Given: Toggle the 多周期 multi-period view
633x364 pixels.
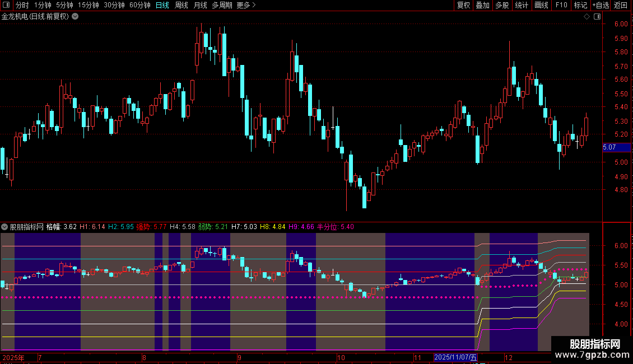Looking at the screenshot, I should coord(222,5).
